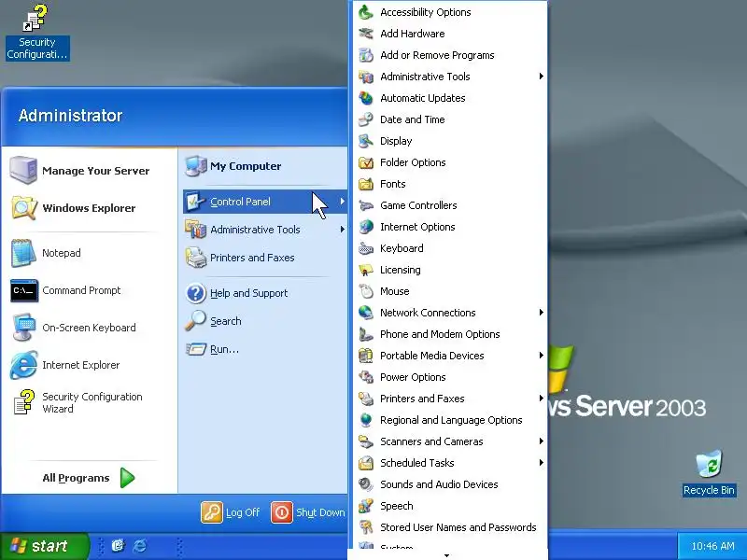Click the Log Off button

pos(231,512)
